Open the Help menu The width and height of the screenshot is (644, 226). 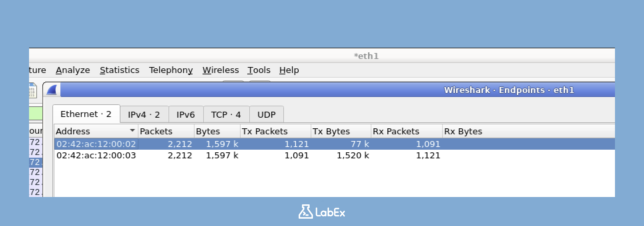click(289, 70)
